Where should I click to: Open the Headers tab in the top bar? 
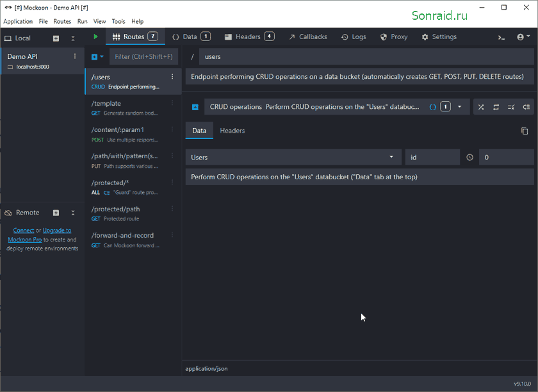249,37
